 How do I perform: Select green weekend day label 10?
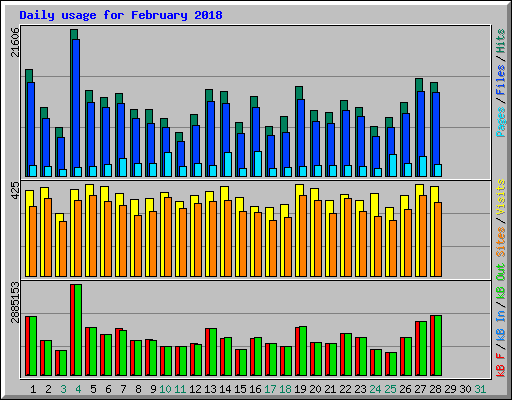165,389
